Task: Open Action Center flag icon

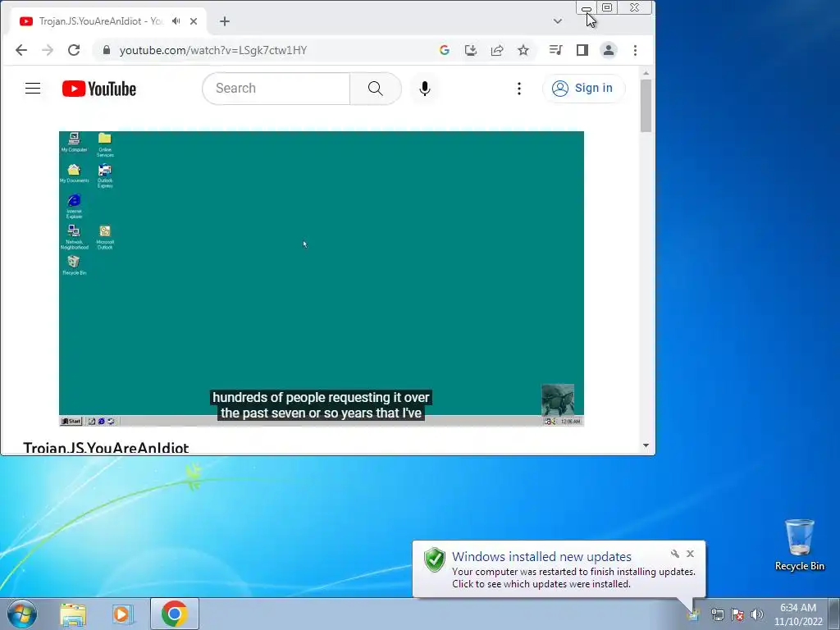Action: click(737, 614)
